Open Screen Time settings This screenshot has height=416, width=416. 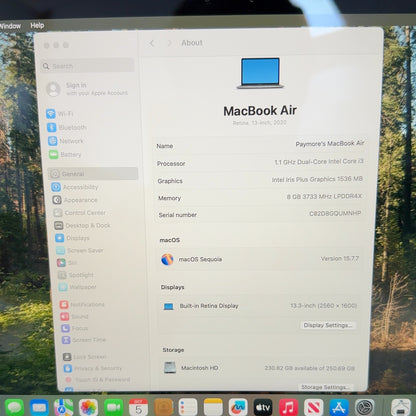(84, 340)
